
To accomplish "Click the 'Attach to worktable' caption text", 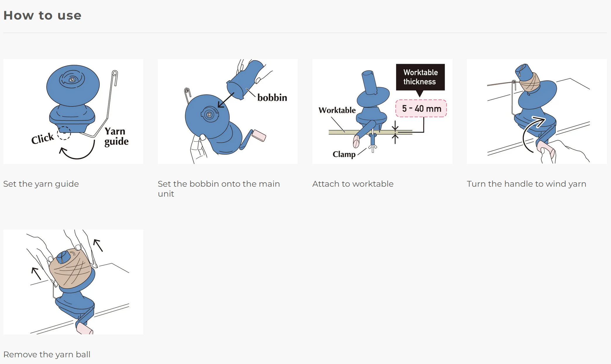I will [353, 184].
